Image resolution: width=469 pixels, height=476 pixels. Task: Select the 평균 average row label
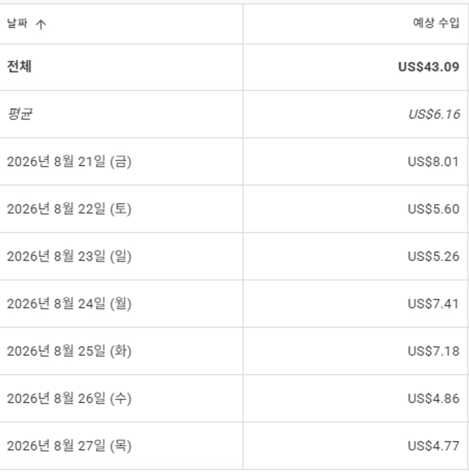(x=19, y=114)
